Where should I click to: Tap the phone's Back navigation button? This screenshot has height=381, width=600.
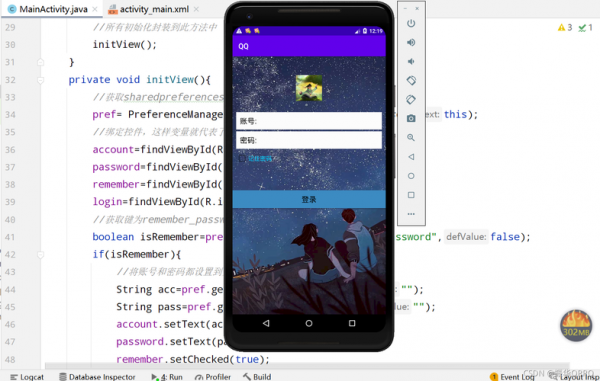(x=266, y=323)
